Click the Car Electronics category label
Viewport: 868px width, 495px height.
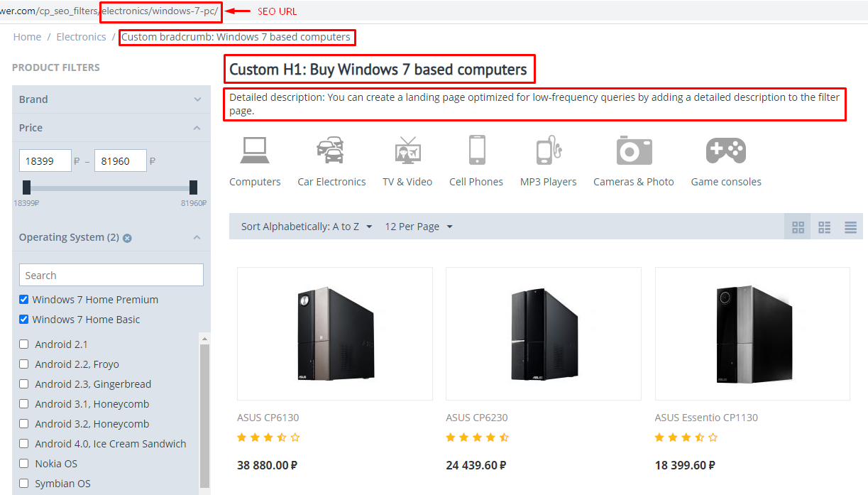tap(331, 182)
